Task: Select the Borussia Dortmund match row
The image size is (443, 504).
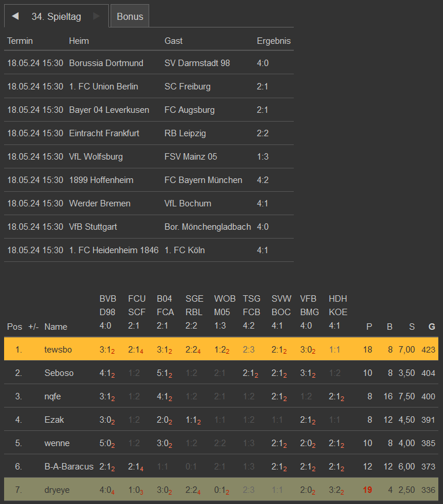Action: tap(106, 63)
